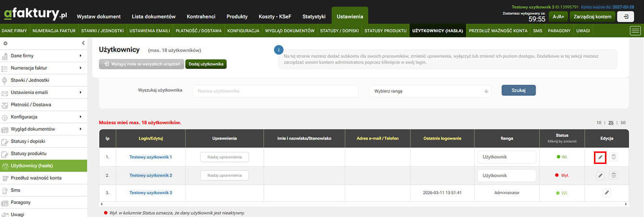Click the gear icon atop sidebar

[x=5, y=43]
